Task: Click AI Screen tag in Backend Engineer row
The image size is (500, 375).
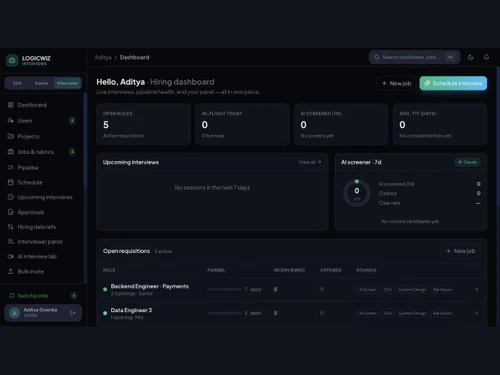Action: coord(367,290)
